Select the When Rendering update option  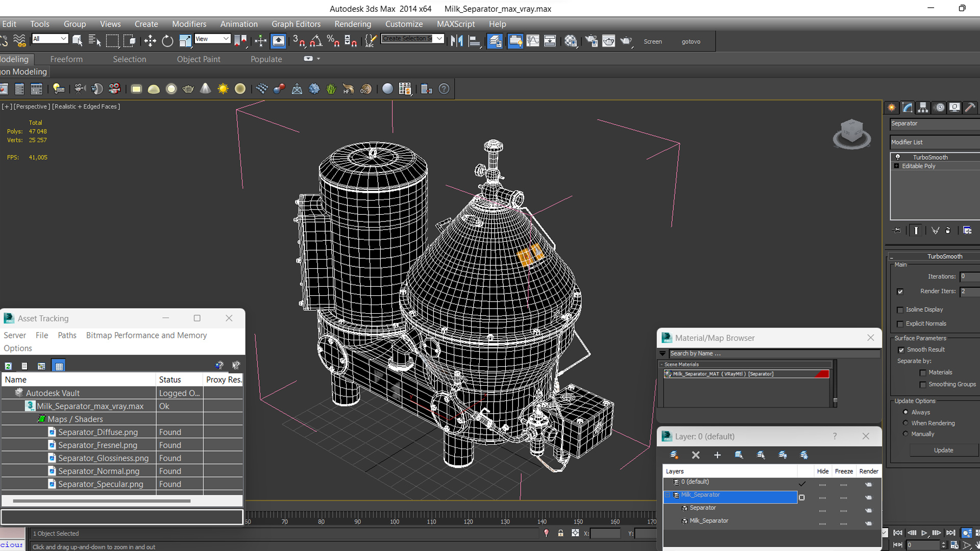click(905, 423)
